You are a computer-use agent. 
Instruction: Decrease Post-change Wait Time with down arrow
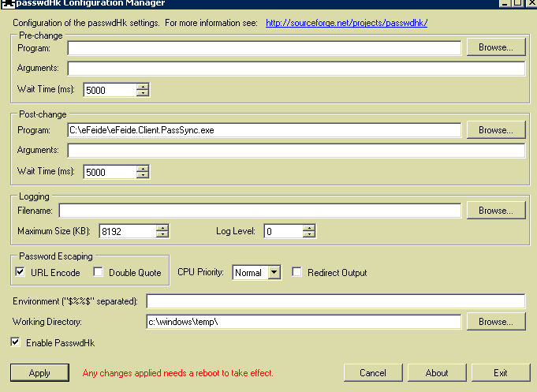(x=142, y=175)
